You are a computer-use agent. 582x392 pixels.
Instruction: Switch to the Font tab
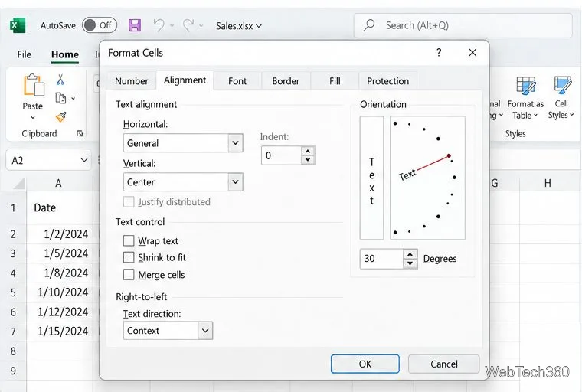pos(237,81)
